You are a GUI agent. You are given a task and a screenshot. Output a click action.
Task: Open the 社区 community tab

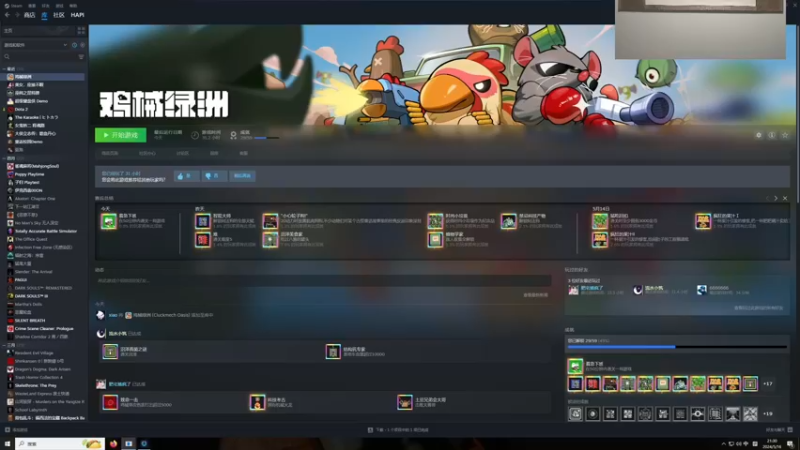[x=59, y=15]
